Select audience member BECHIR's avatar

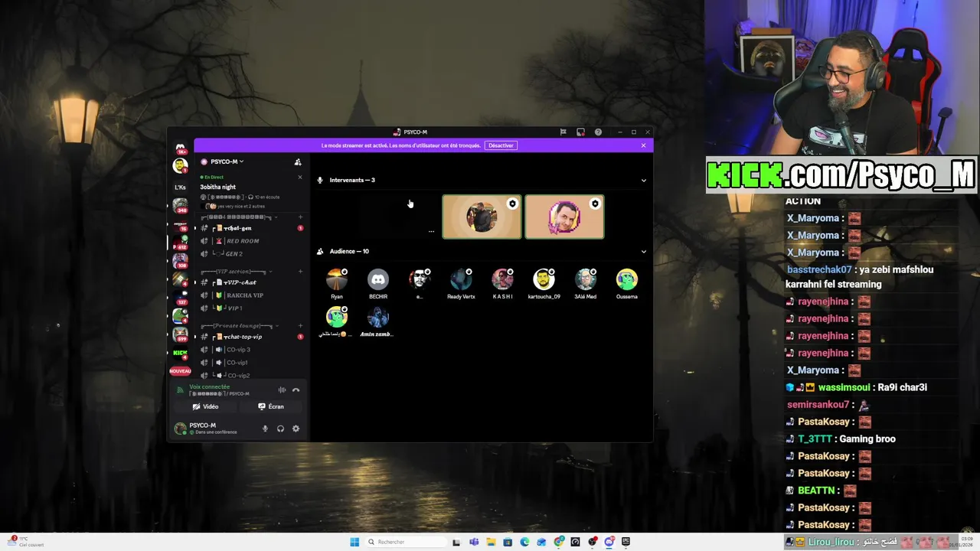click(378, 279)
